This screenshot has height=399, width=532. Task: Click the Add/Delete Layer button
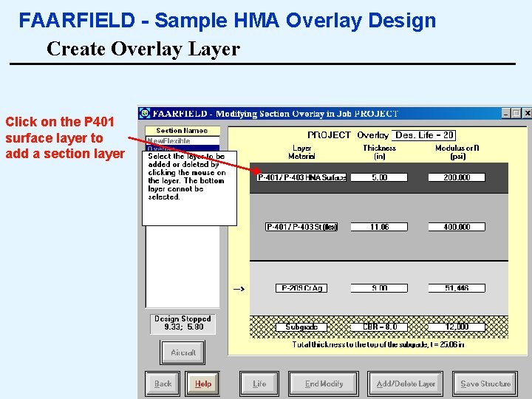[x=406, y=383]
